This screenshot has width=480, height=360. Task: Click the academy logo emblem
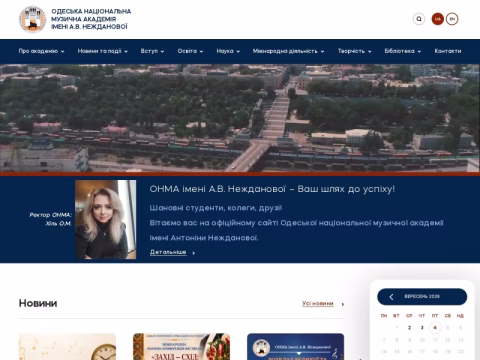pyautogui.click(x=32, y=19)
